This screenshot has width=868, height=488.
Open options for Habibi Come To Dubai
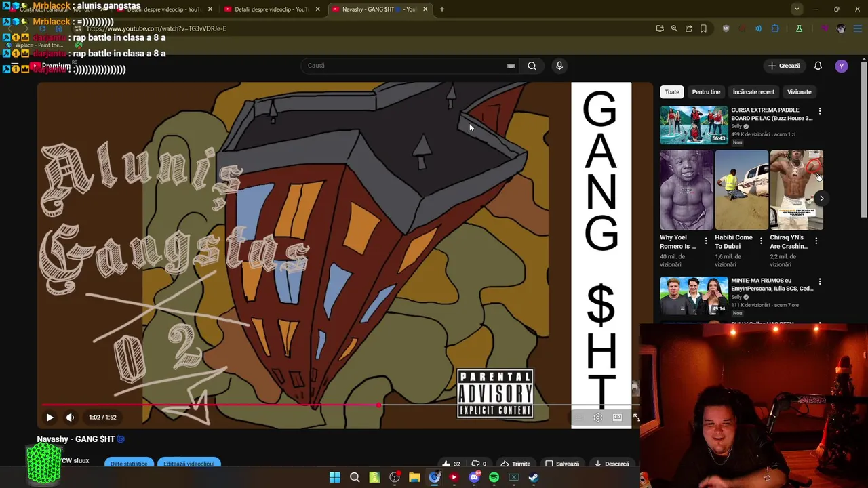point(761,241)
